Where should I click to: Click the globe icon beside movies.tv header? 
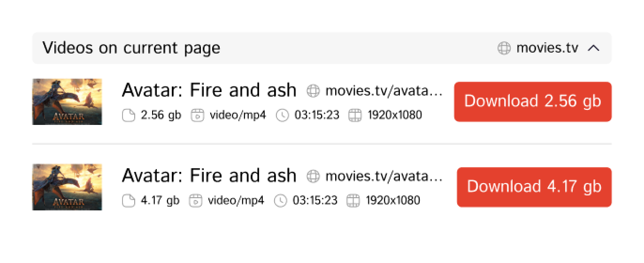(x=504, y=48)
